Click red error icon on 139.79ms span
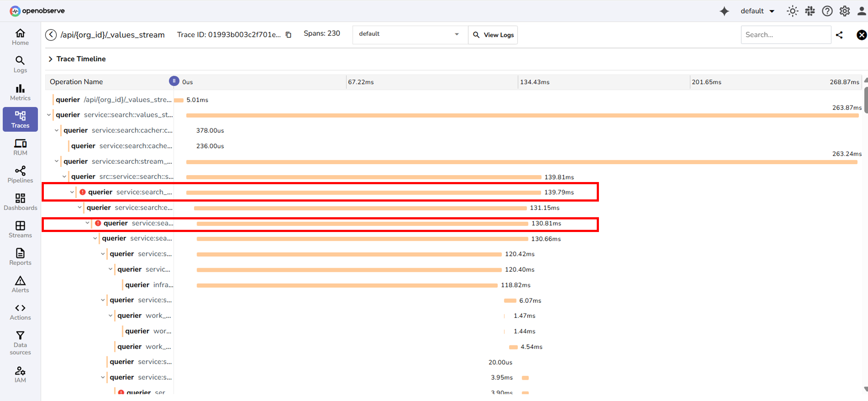 point(82,192)
